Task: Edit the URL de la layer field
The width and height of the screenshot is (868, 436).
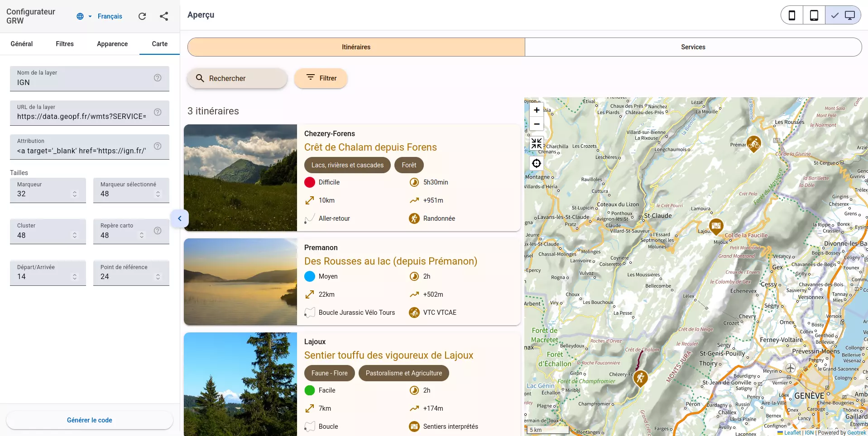Action: click(82, 116)
